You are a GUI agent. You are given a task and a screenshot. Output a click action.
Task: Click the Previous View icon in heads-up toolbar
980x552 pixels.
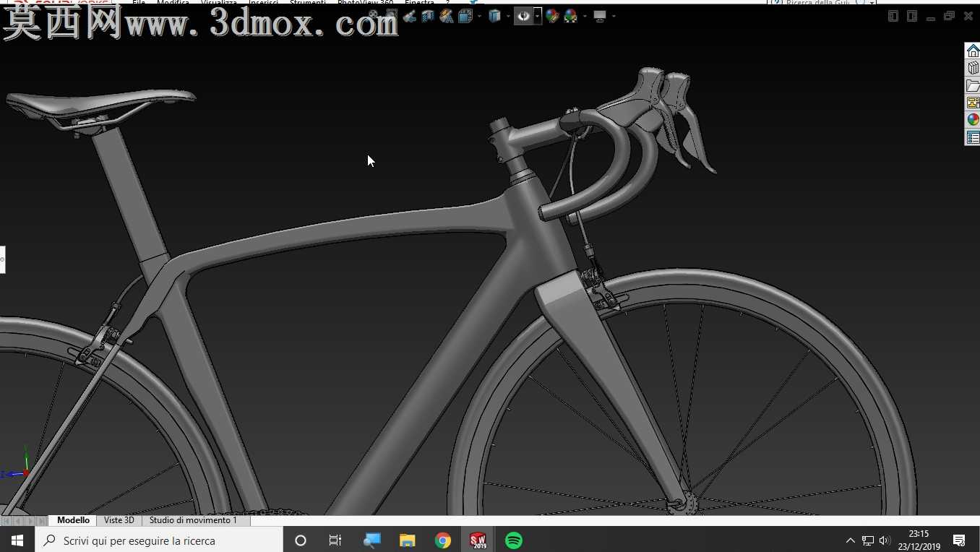point(410,16)
